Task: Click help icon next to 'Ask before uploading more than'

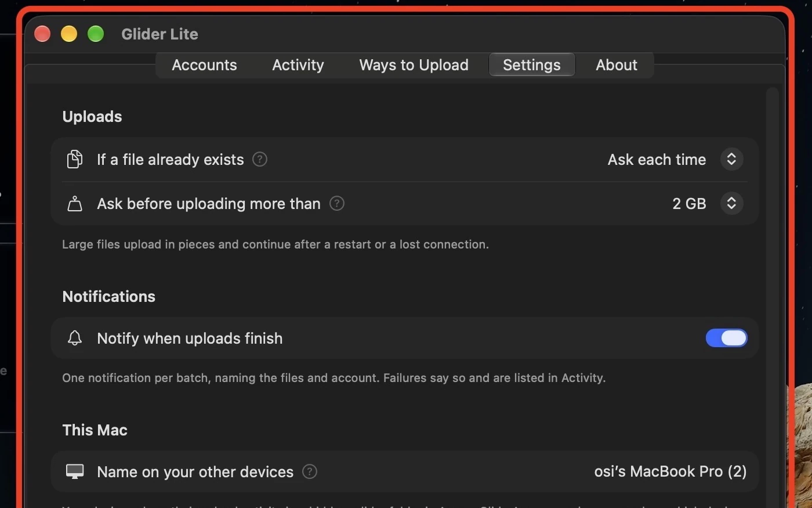Action: [337, 203]
